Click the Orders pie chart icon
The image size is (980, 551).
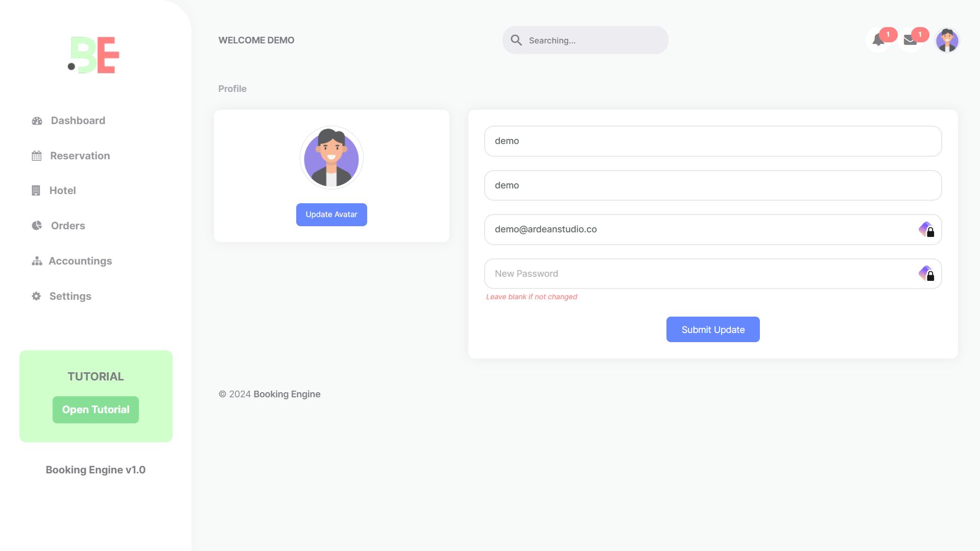coord(37,226)
